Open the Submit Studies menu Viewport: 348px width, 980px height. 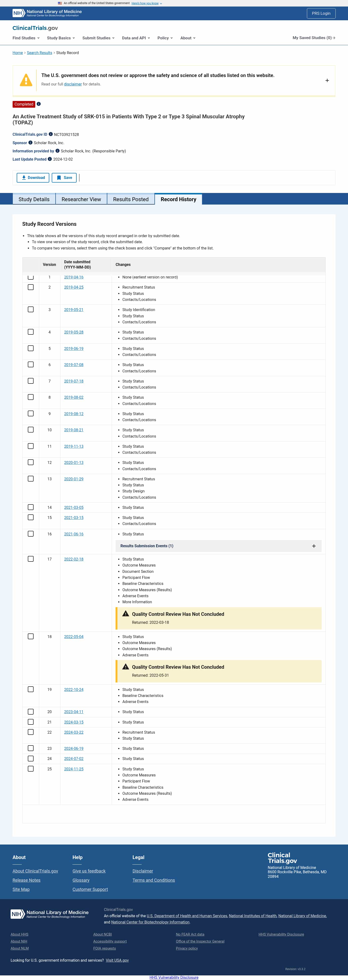pyautogui.click(x=98, y=38)
